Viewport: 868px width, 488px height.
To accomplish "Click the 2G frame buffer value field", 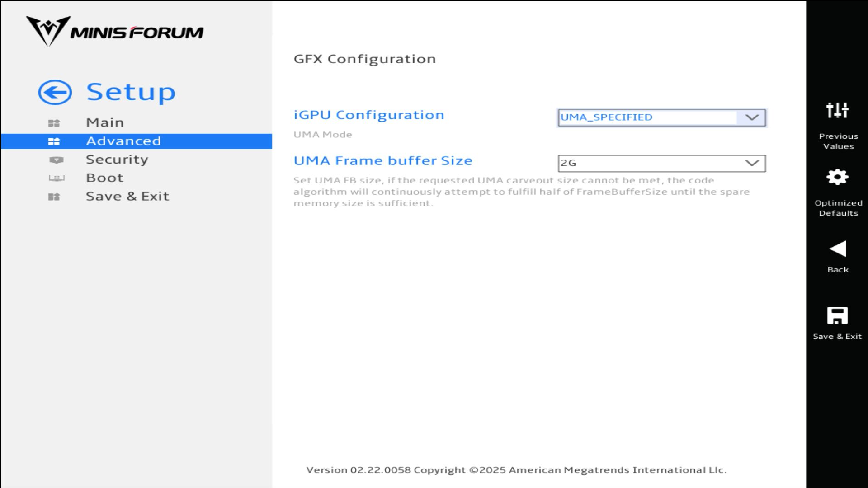I will (647, 163).
